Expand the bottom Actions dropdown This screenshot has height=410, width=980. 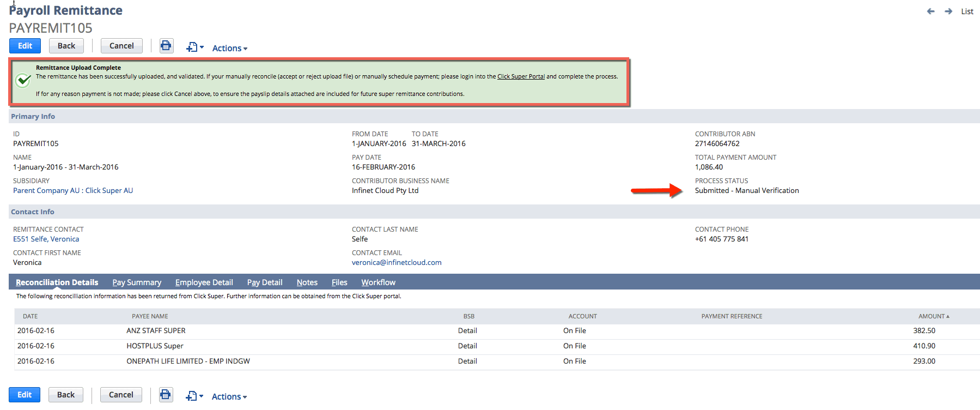tap(229, 396)
